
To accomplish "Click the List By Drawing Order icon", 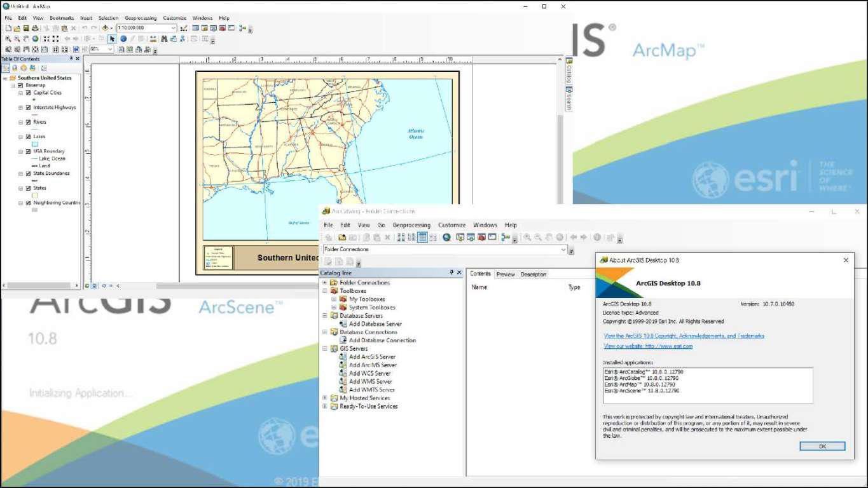I will pos(6,67).
